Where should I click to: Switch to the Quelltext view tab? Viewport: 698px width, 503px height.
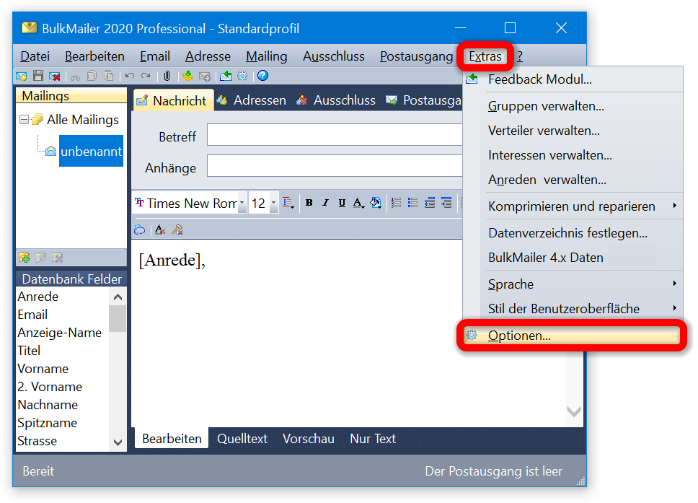pos(242,439)
